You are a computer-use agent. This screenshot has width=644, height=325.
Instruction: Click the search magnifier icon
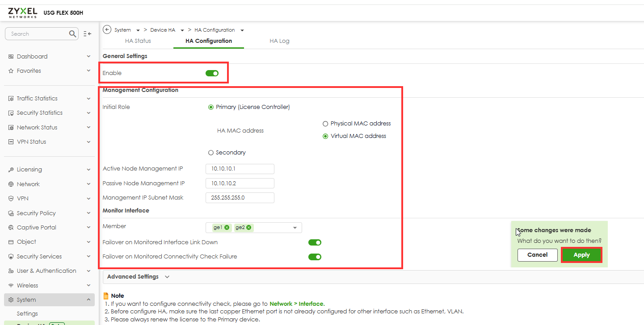(x=73, y=34)
